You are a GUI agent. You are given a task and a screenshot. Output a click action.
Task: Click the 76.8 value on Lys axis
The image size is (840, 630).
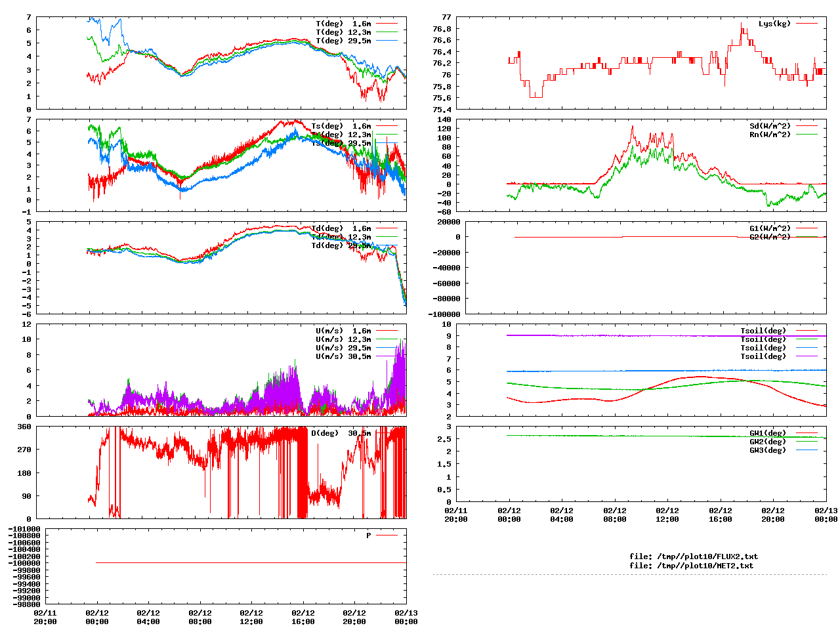442,29
